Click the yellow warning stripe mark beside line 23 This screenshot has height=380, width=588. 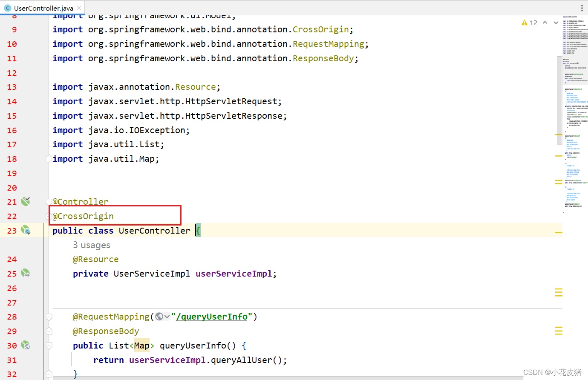559,232
